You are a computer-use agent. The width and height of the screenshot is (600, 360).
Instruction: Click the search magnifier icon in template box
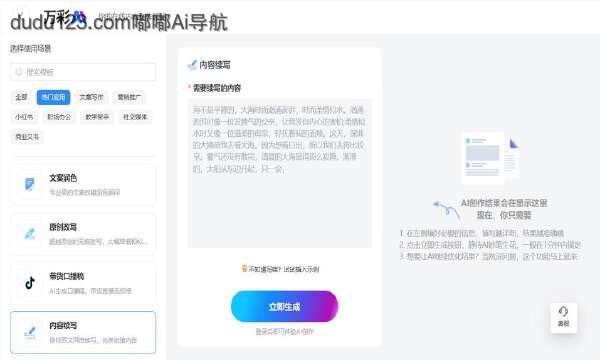point(19,72)
